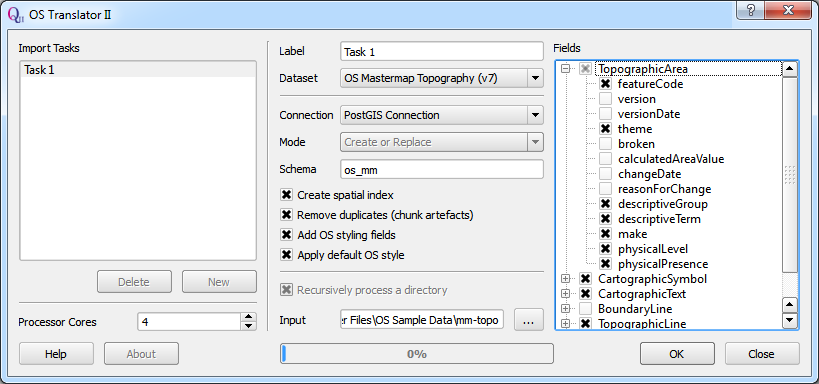
Task: Click the Close button at bottom
Action: pyautogui.click(x=762, y=354)
